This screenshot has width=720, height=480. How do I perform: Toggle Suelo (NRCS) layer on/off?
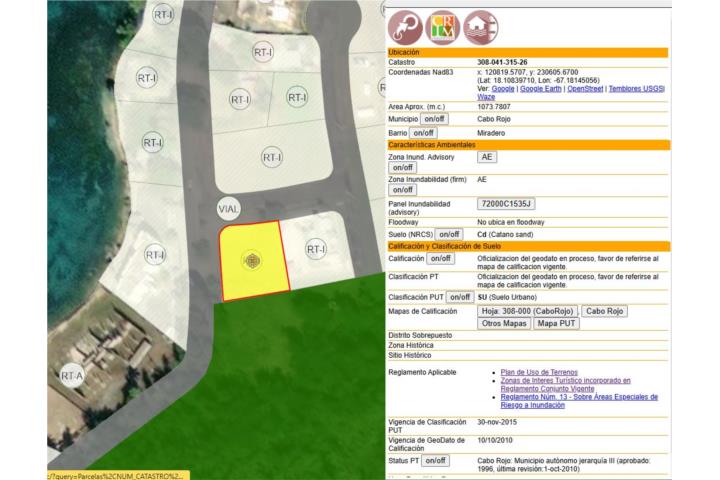pos(450,235)
